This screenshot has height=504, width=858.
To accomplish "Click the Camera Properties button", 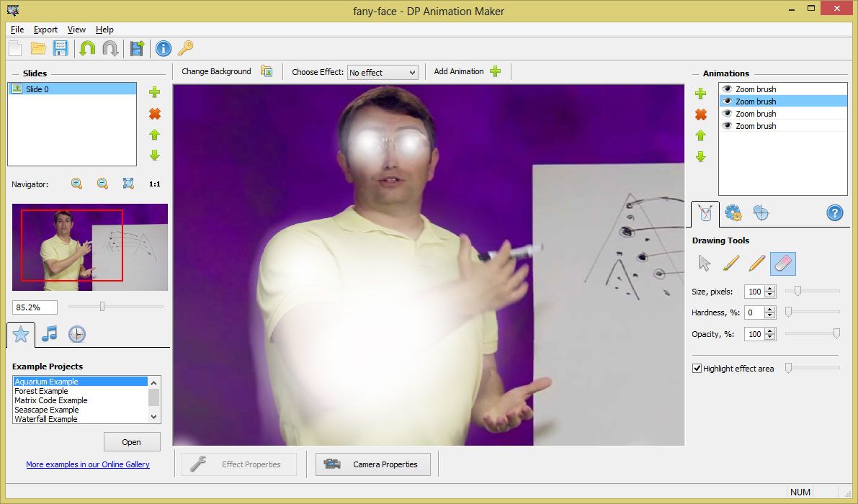I will click(x=372, y=464).
